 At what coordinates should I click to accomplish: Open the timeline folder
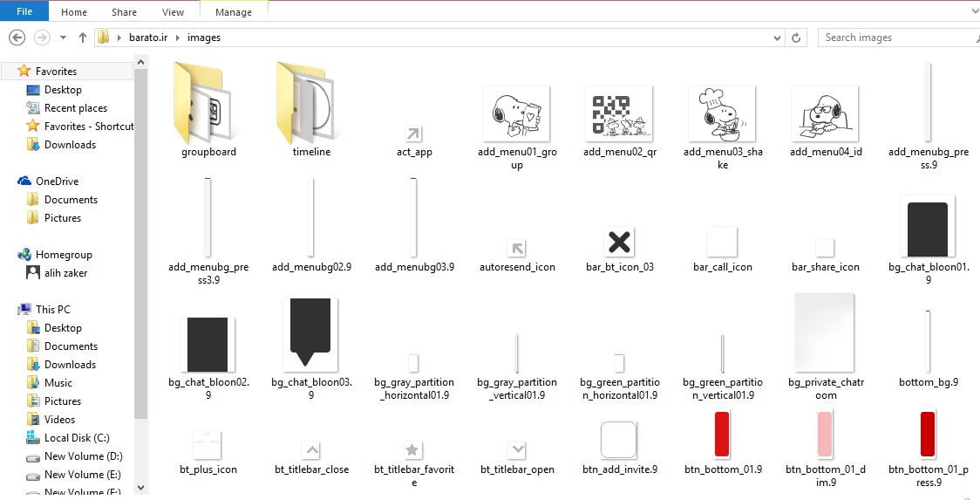click(x=310, y=104)
